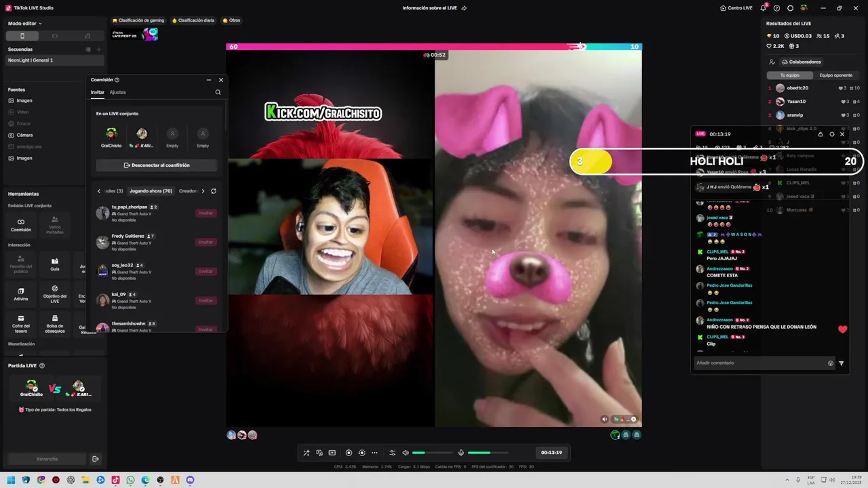Open the Coemisión tool tile

(x=21, y=225)
